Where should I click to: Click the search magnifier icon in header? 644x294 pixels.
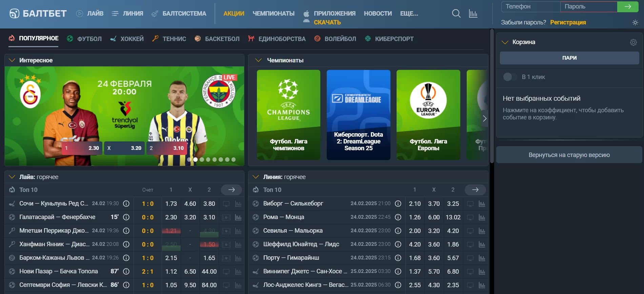(x=456, y=14)
